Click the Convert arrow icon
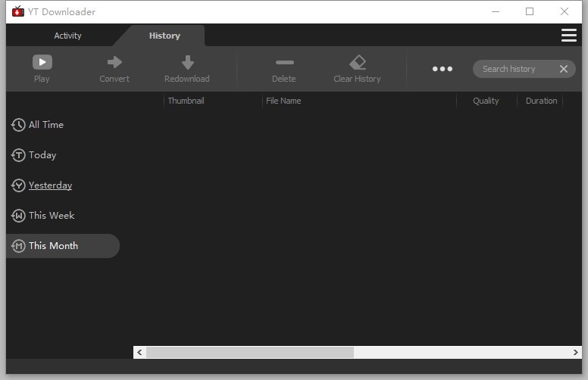The image size is (588, 380). point(114,62)
